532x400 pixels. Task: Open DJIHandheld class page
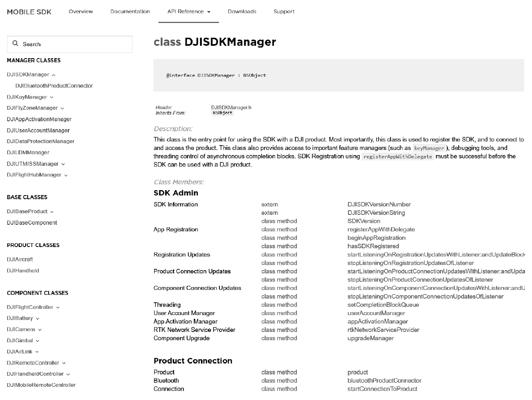click(23, 271)
